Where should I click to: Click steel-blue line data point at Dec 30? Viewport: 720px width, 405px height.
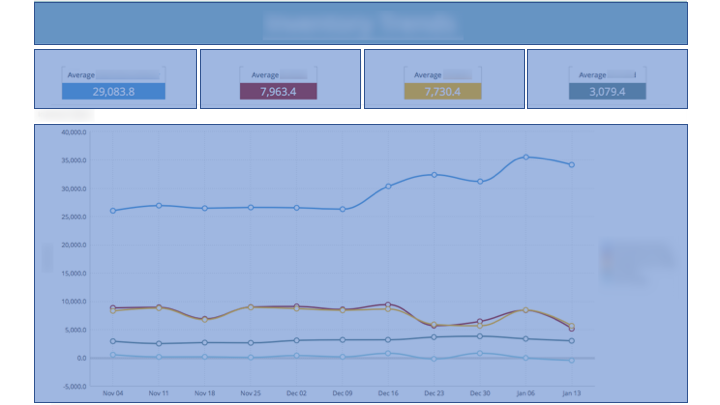480,336
